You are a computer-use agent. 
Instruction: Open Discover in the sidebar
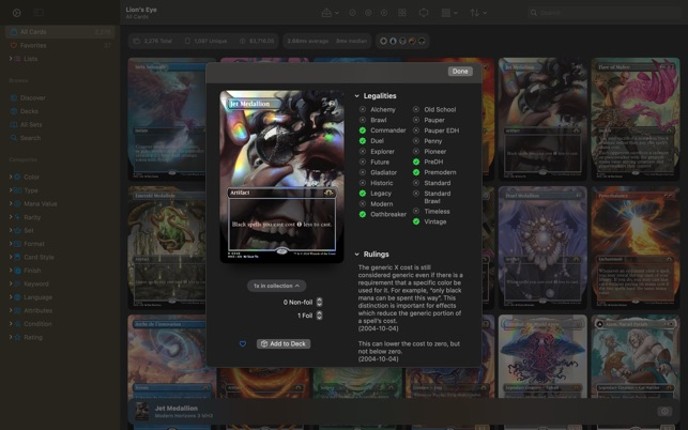click(32, 98)
